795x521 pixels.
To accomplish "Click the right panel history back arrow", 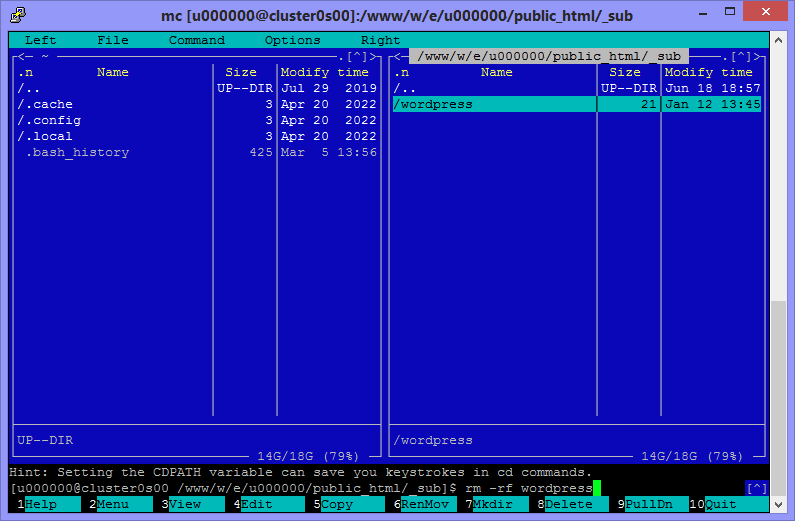I will click(x=398, y=56).
